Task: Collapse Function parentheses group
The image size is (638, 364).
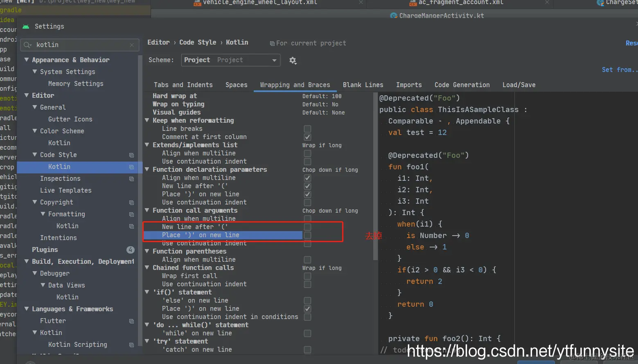Action: tap(147, 252)
